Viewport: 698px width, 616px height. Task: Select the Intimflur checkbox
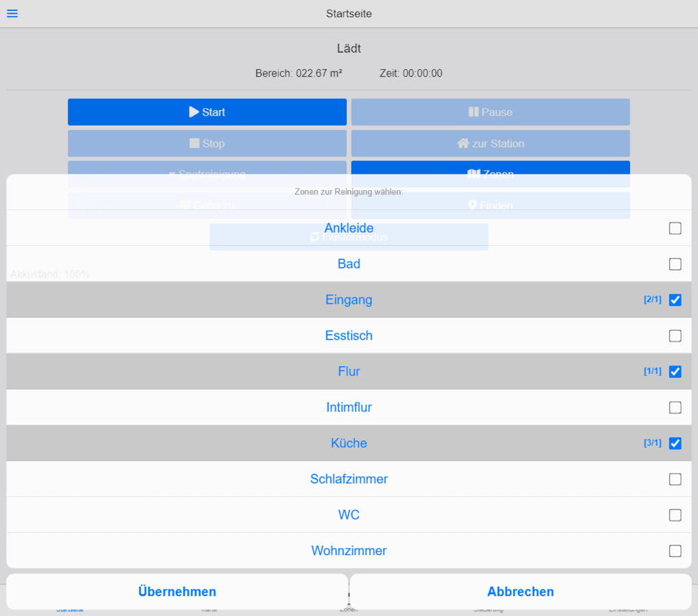(x=675, y=408)
